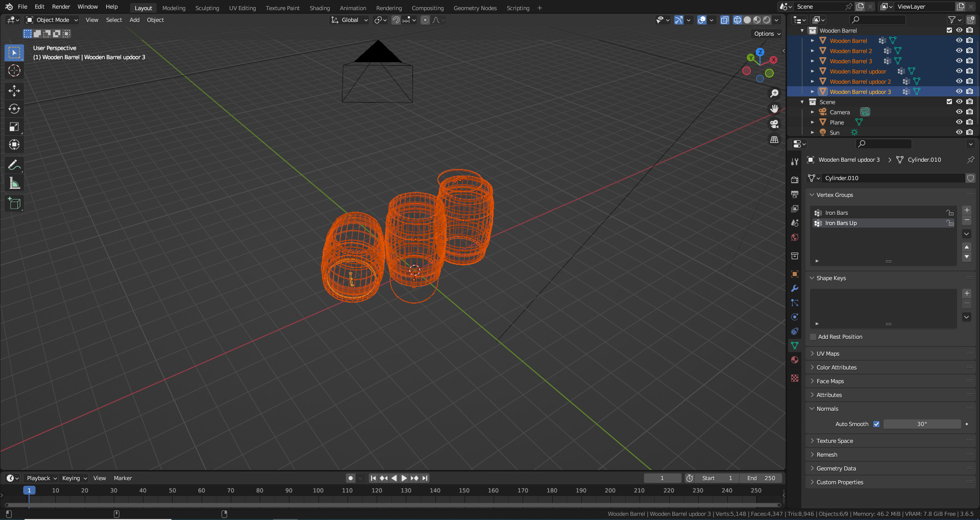Expand the Color Attributes panel
The width and height of the screenshot is (980, 520).
point(891,367)
